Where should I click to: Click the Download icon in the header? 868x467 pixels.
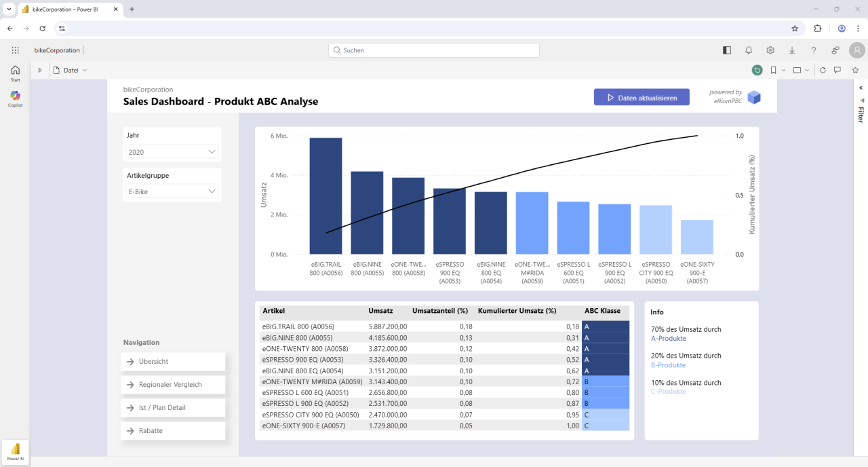792,50
